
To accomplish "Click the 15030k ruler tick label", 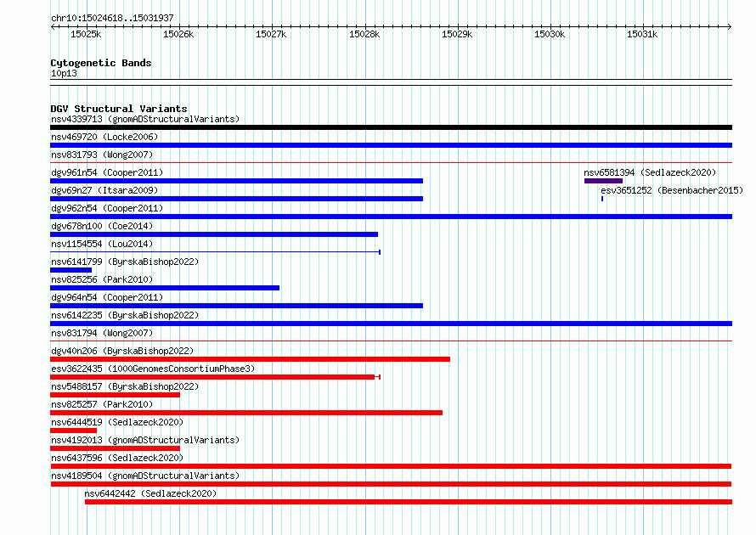I will [550, 34].
